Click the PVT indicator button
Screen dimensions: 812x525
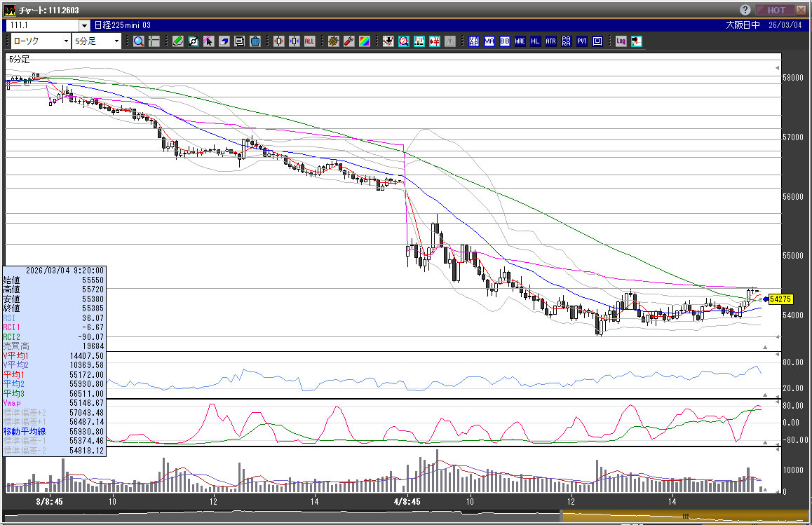tap(581, 41)
